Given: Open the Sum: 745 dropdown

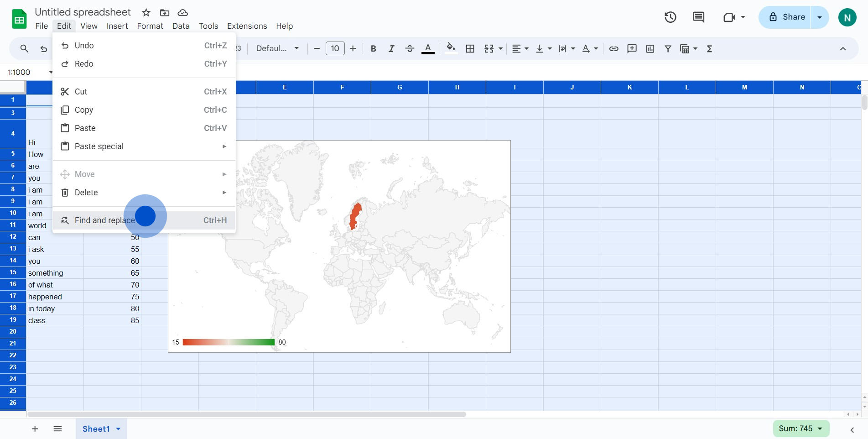Looking at the screenshot, I should (x=801, y=429).
